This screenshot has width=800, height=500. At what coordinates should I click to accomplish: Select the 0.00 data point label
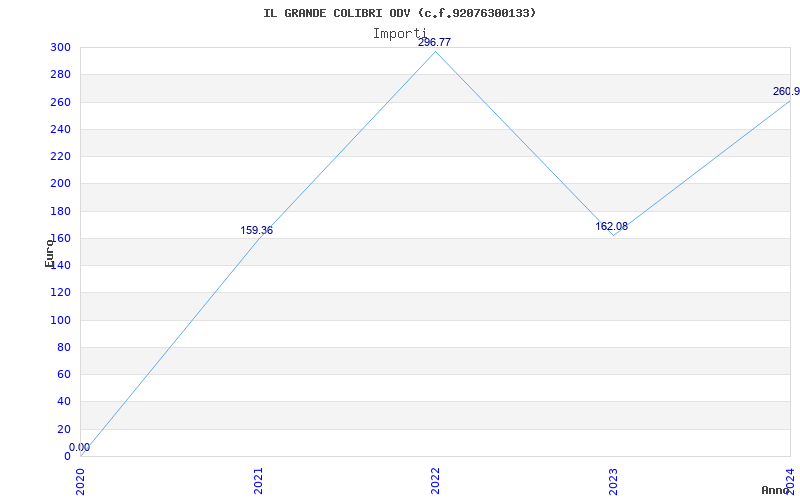(x=80, y=447)
